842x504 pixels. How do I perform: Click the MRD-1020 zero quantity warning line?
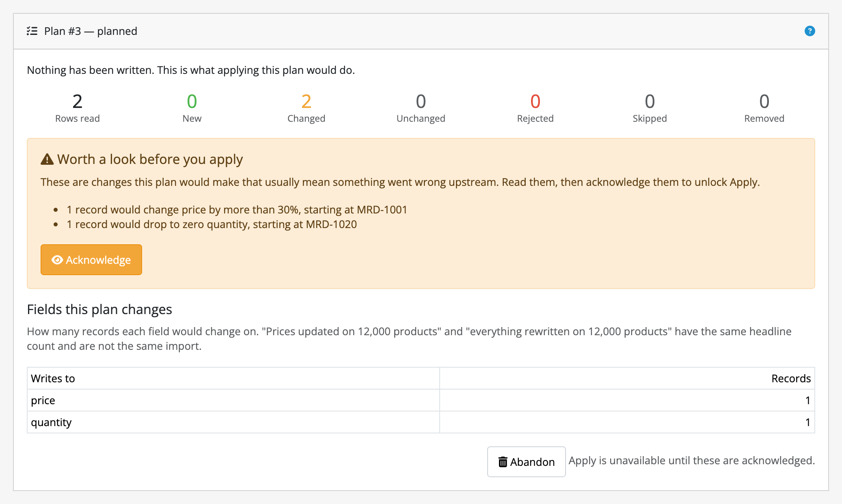point(212,224)
